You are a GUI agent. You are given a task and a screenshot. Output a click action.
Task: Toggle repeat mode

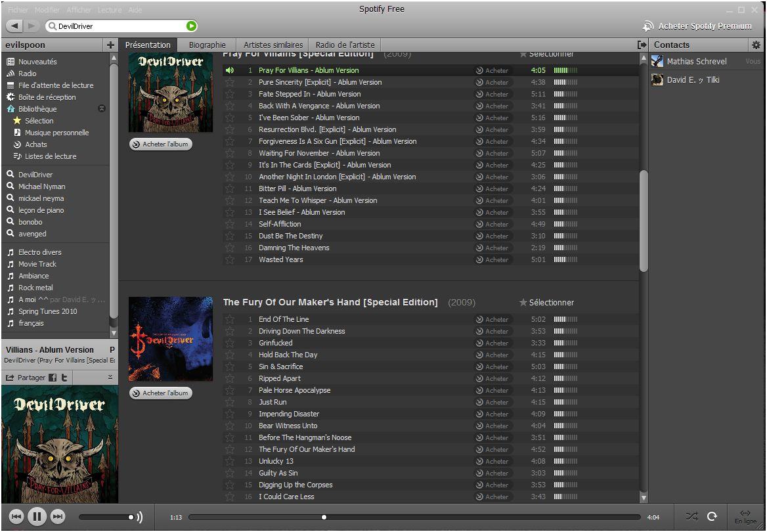pyautogui.click(x=712, y=517)
